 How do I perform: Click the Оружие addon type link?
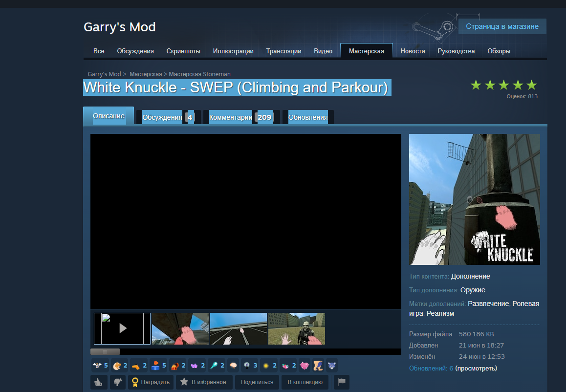pyautogui.click(x=473, y=290)
